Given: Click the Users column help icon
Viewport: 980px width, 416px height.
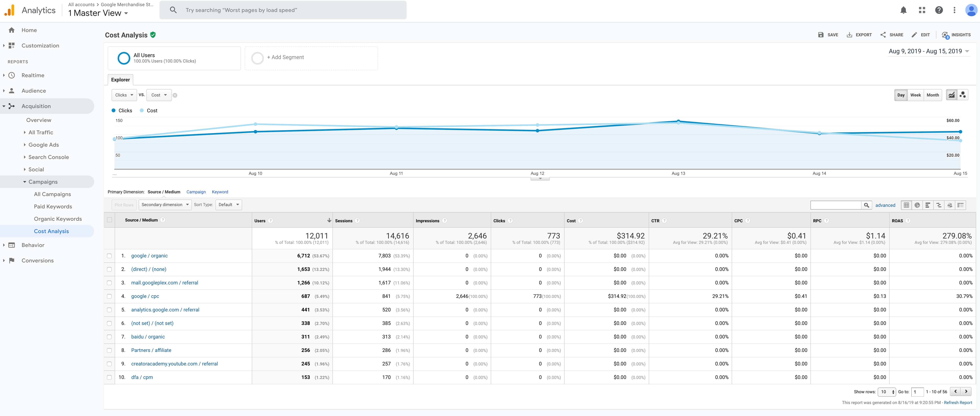Looking at the screenshot, I should (x=270, y=221).
